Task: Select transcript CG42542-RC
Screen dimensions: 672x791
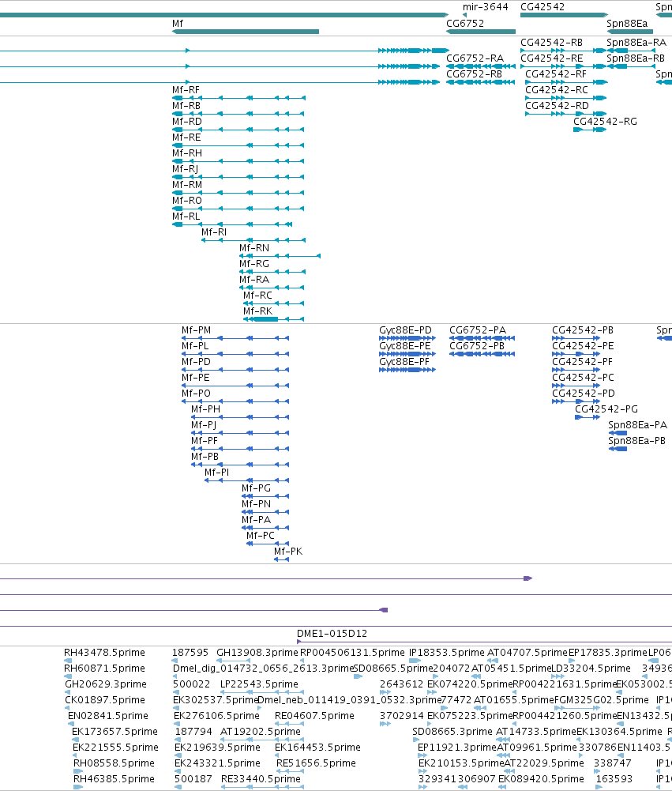Action: coord(557,90)
